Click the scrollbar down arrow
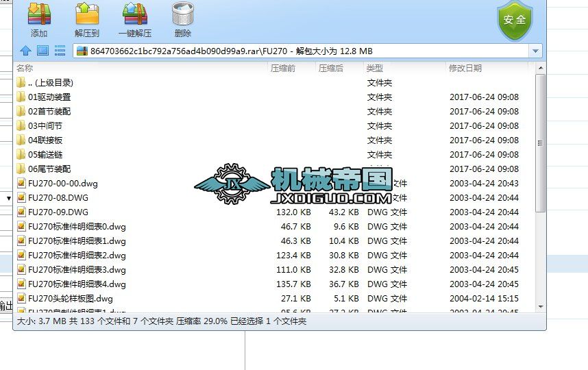Viewport: 588px width, 370px height. coord(541,307)
